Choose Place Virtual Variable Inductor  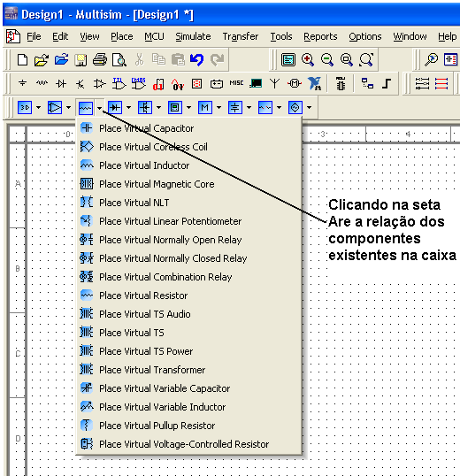(x=189, y=406)
